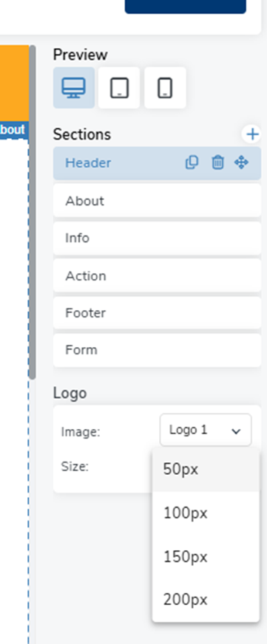
Task: Duplicate the Header section
Action: tap(192, 162)
